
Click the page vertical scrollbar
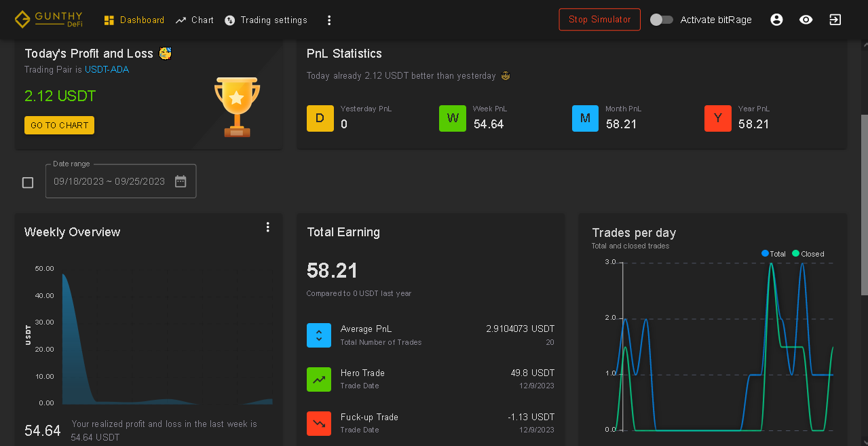click(864, 204)
